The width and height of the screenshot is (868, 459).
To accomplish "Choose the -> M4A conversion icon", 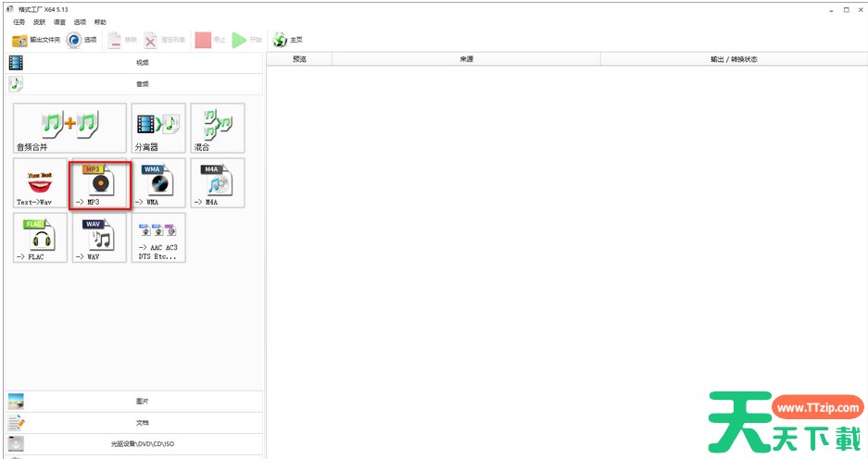I will coord(218,183).
